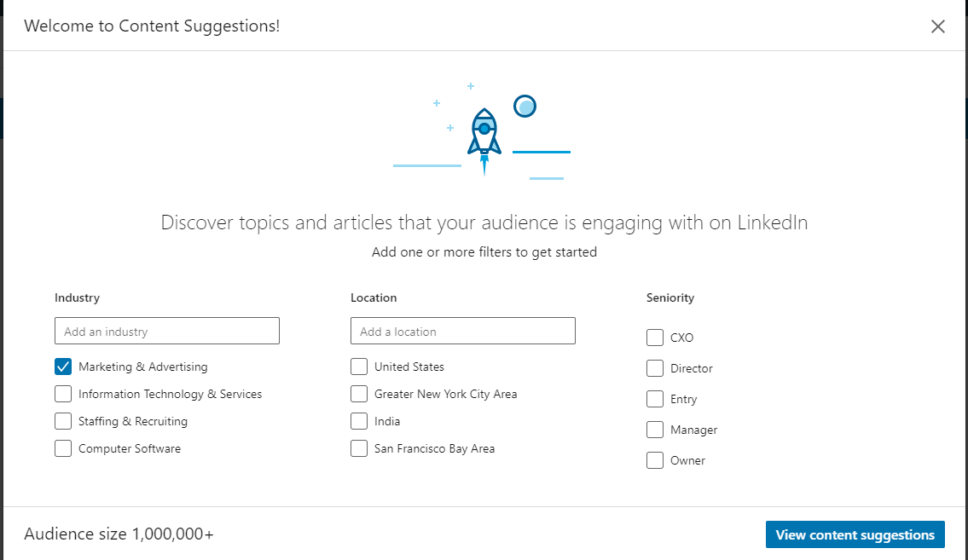Check Director seniority filter
This screenshot has height=560, width=968.
point(655,368)
